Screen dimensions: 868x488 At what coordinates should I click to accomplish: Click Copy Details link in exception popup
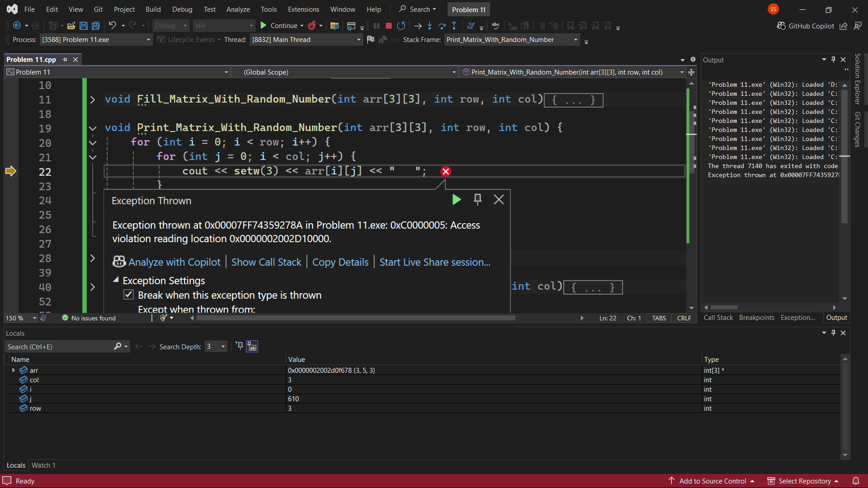[340, 262]
